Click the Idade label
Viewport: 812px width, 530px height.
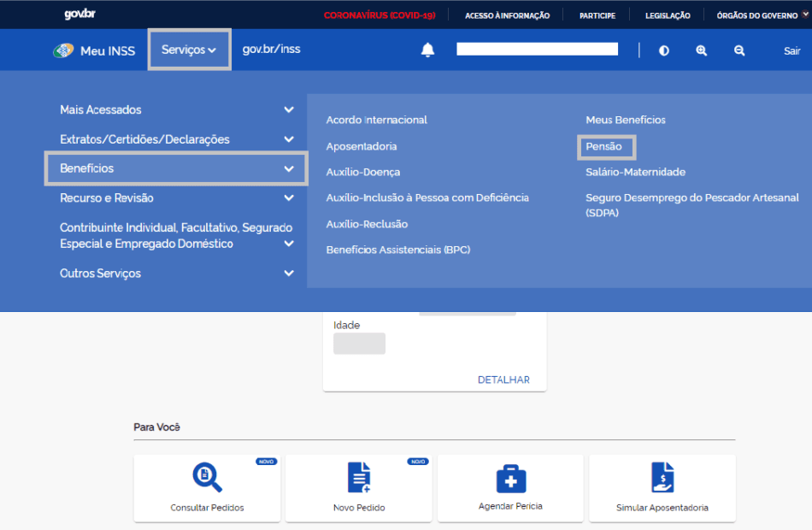pyautogui.click(x=346, y=326)
